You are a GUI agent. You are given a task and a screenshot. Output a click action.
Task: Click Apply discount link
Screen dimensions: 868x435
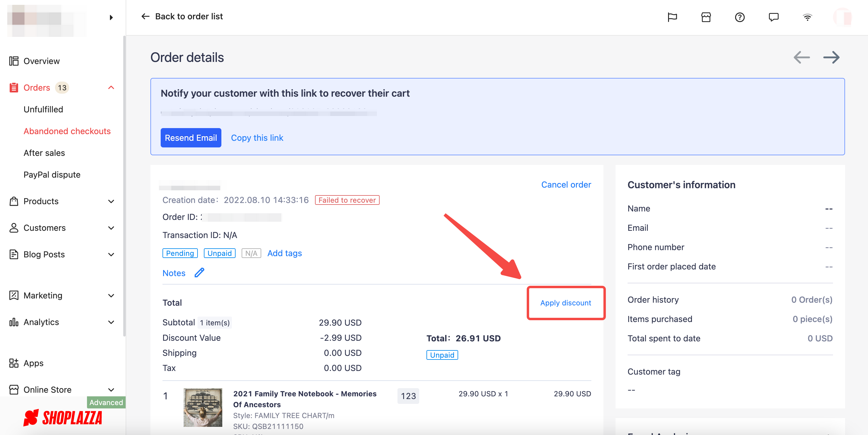click(566, 303)
